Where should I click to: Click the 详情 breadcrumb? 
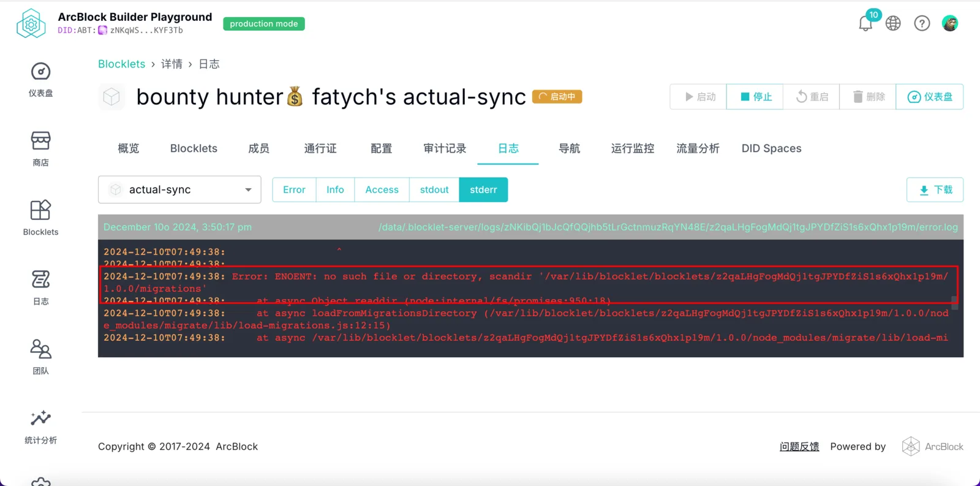[x=171, y=64]
